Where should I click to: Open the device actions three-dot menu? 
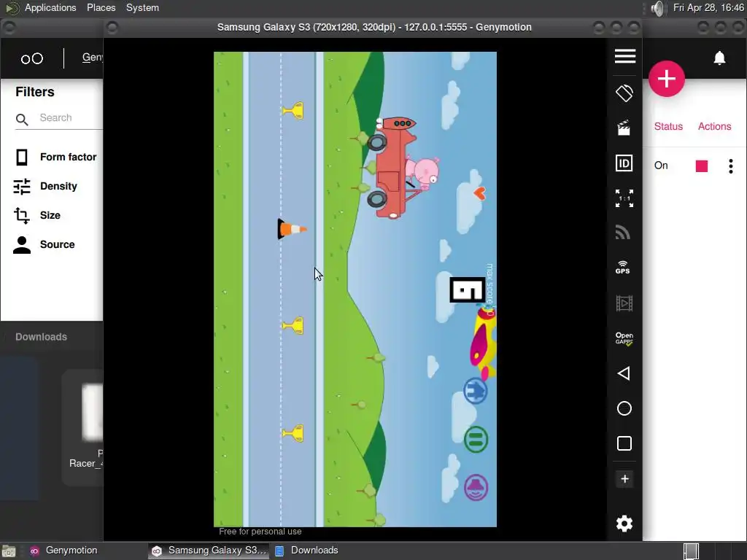pos(731,166)
